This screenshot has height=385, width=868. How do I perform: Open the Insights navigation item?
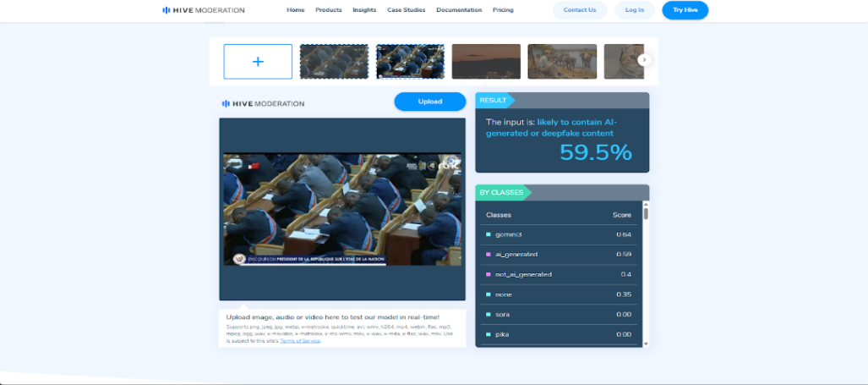(x=364, y=10)
